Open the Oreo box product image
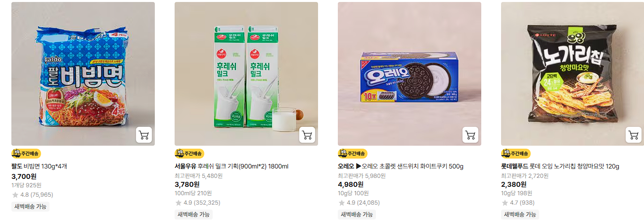This screenshot has width=644, height=223. point(410,74)
